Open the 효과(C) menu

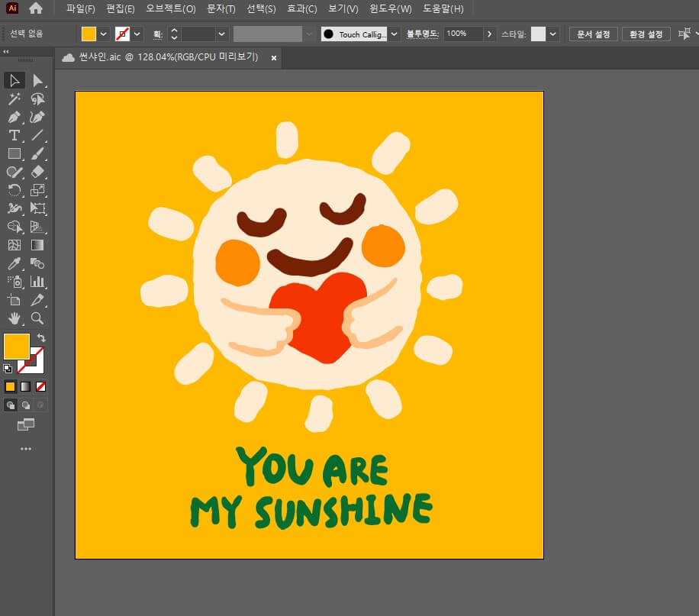(302, 9)
